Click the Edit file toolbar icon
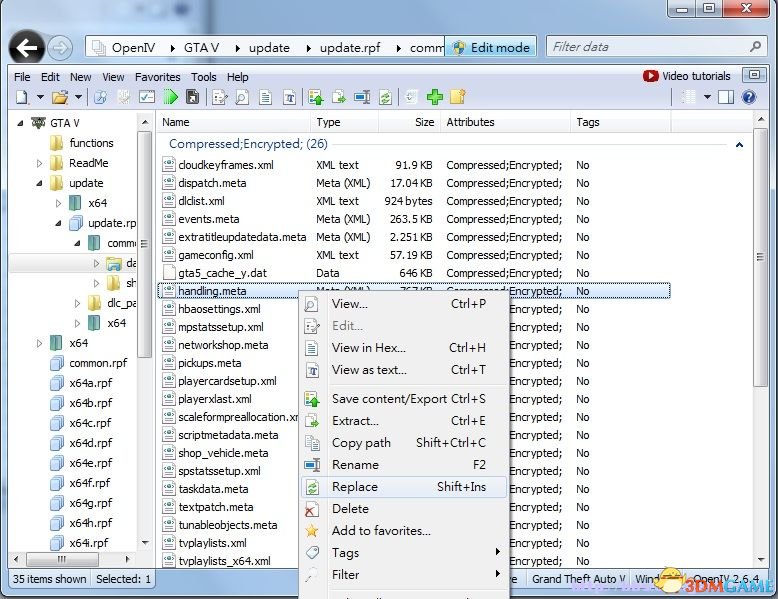This screenshot has width=778, height=599. click(x=219, y=97)
